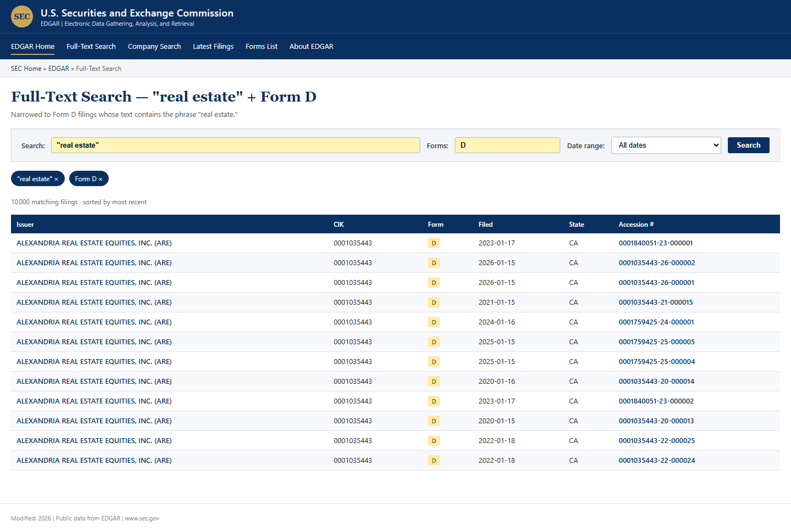Click D badge in 0001759425-24-000001 row
791x532 pixels.
point(434,322)
